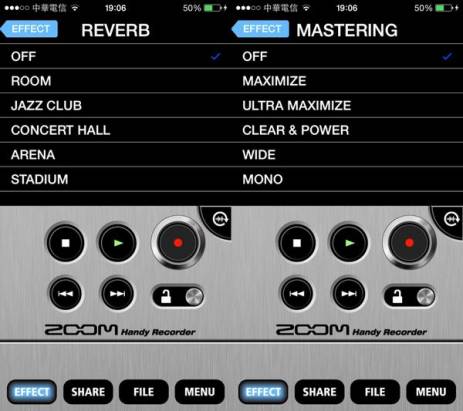Select OFF in the REVERB list
463x411 pixels.
click(116, 56)
